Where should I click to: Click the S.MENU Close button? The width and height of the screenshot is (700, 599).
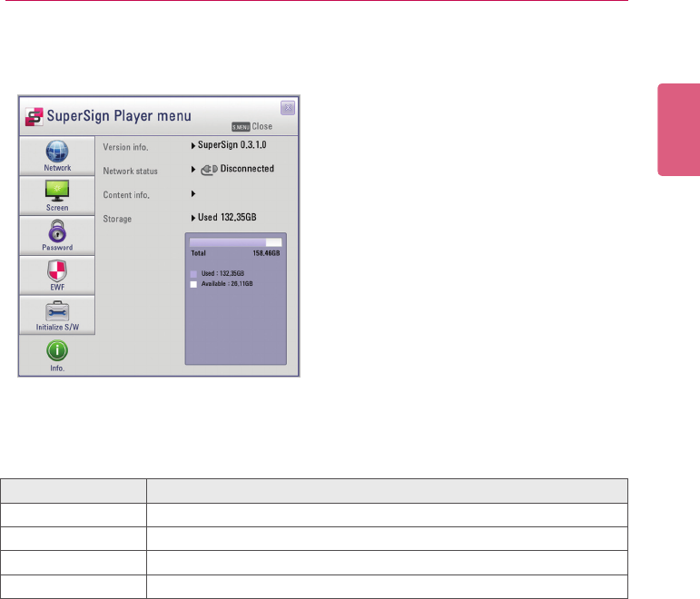click(251, 127)
